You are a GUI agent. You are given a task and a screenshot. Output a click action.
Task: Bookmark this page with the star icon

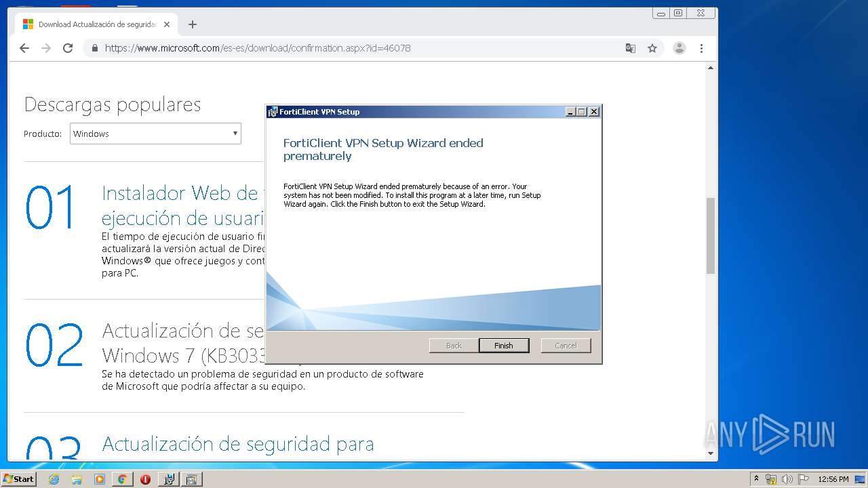pyautogui.click(x=652, y=48)
